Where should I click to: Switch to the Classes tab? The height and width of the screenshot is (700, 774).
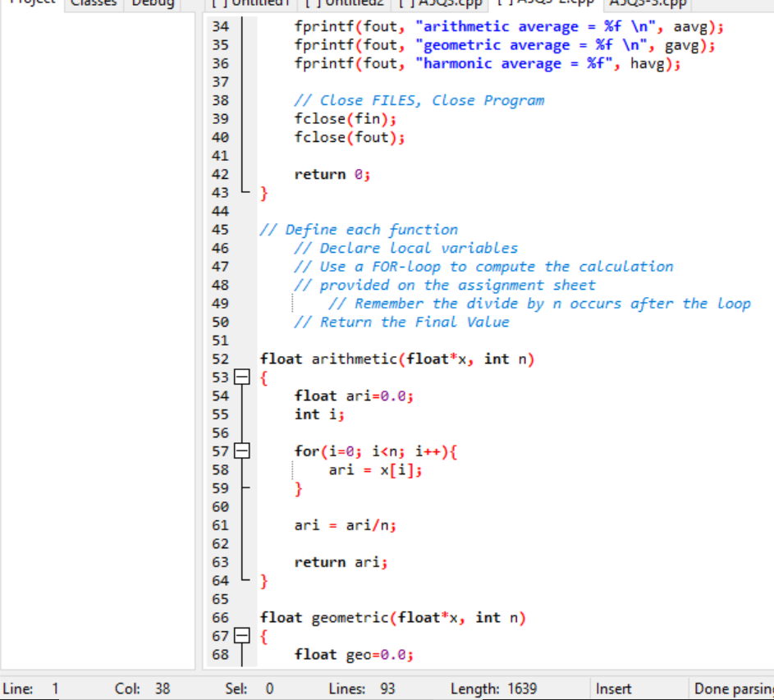pos(94,4)
